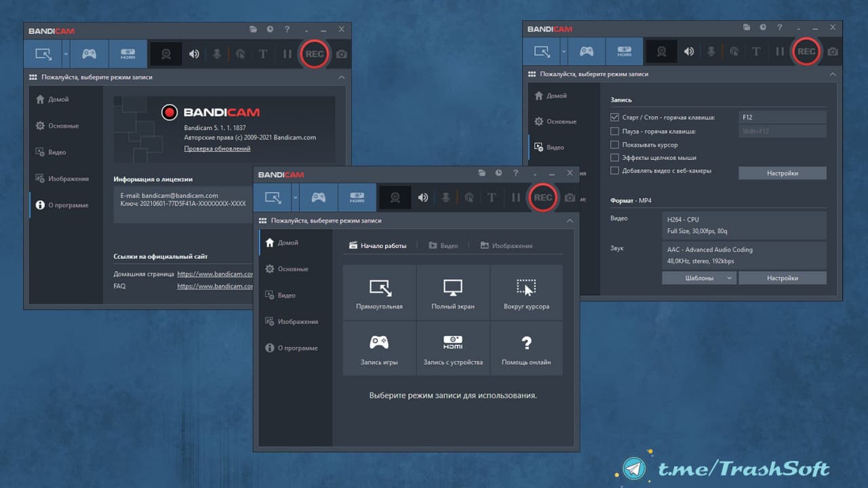
Task: Start recording with REC in the Home window
Action: pyautogui.click(x=543, y=197)
